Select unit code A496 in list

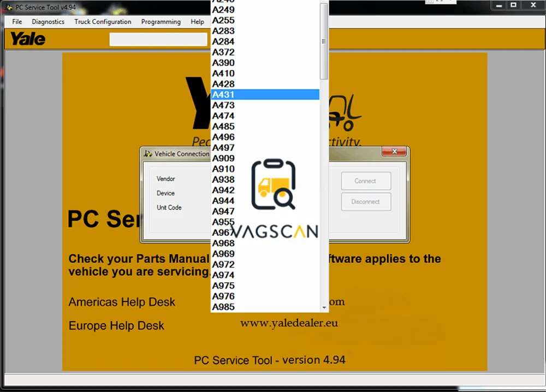265,137
